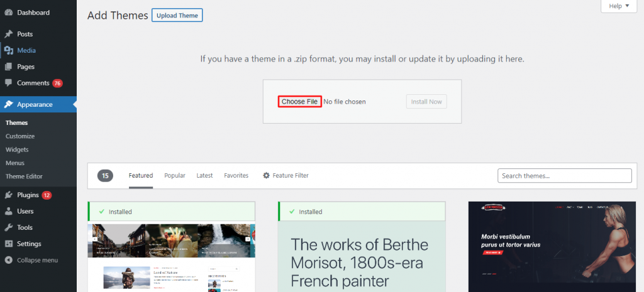Image resolution: width=644 pixels, height=292 pixels.
Task: Click the Collapse menu arrow icon
Action: (8, 261)
